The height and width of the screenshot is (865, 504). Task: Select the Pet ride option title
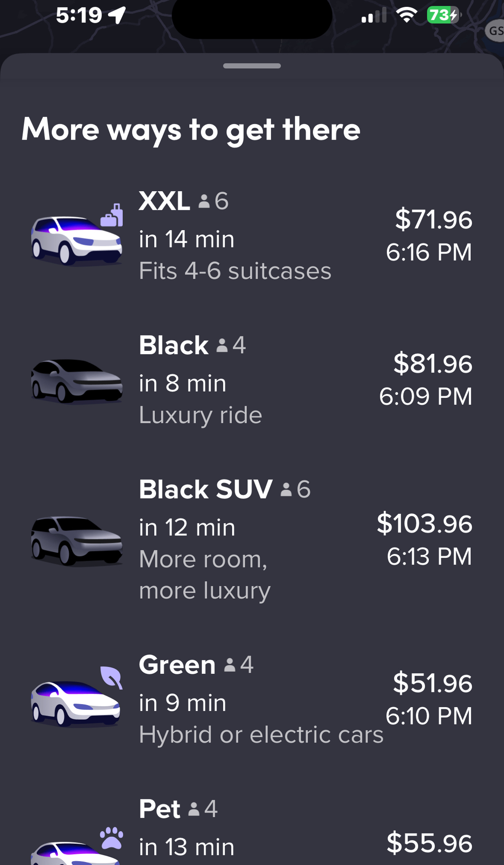pos(159,808)
